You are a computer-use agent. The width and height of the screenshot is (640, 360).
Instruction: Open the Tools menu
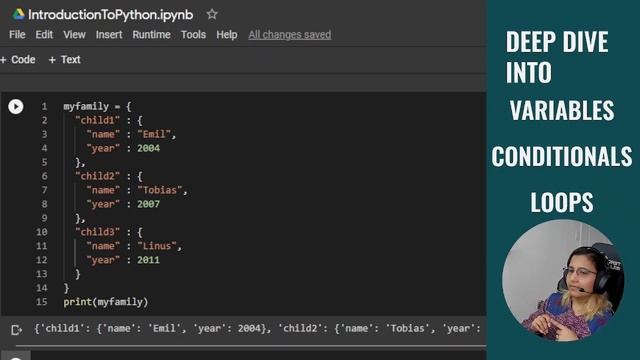click(193, 35)
